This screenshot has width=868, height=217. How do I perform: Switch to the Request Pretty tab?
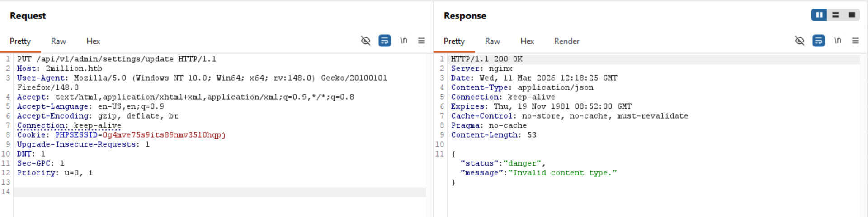click(20, 41)
